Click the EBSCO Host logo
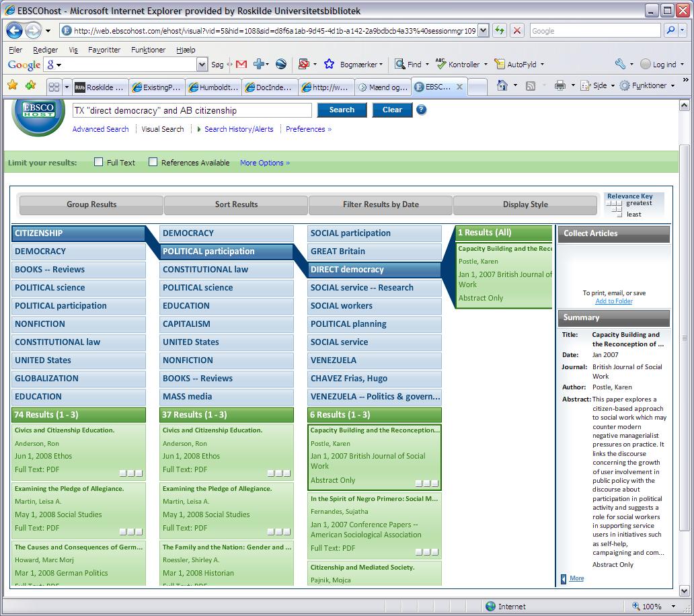 click(x=38, y=116)
